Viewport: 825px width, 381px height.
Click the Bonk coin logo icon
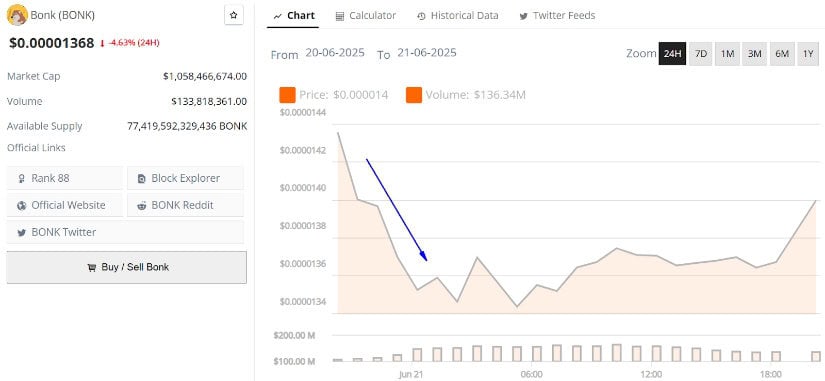(17, 15)
